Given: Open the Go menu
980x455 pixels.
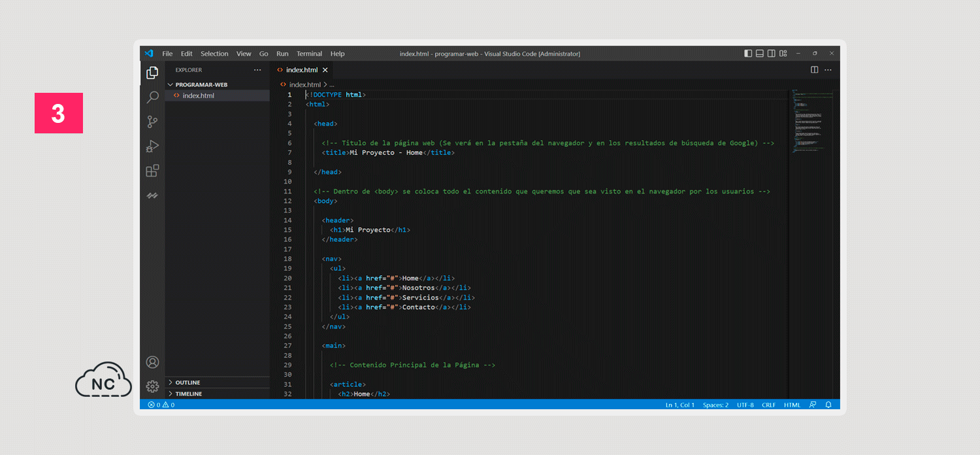Looking at the screenshot, I should [x=264, y=54].
